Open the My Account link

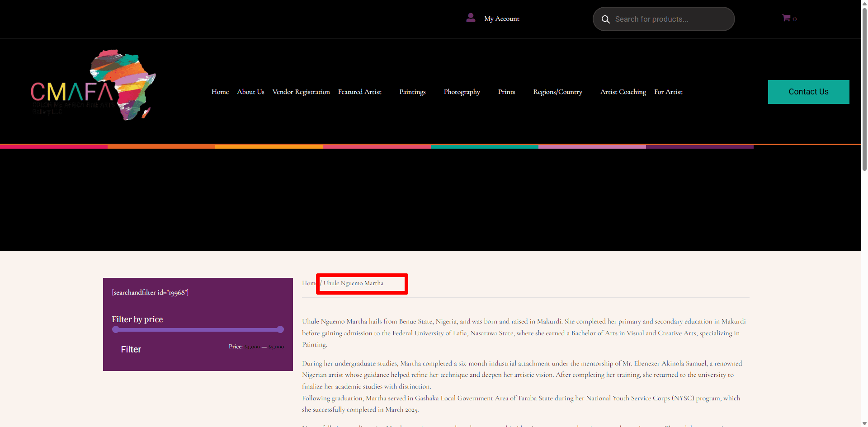[x=502, y=19]
